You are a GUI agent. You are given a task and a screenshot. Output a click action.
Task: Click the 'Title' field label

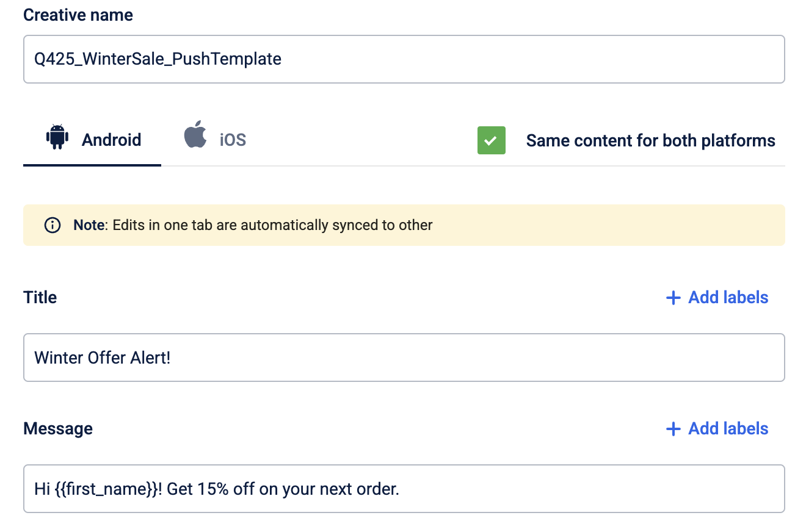tap(40, 298)
